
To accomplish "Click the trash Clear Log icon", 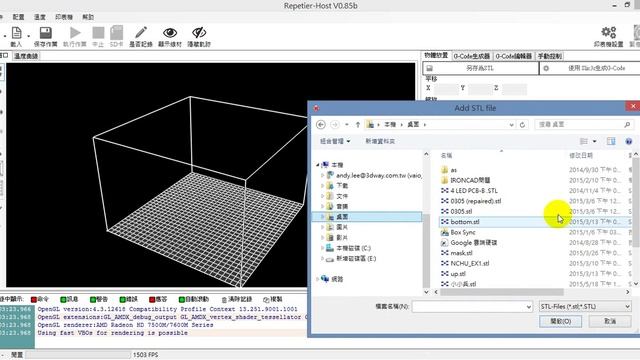I will (224, 300).
